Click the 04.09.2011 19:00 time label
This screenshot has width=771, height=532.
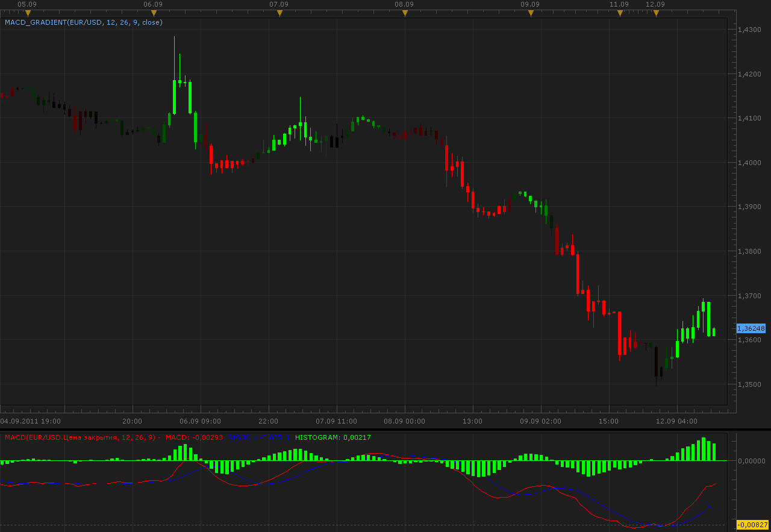pos(30,421)
